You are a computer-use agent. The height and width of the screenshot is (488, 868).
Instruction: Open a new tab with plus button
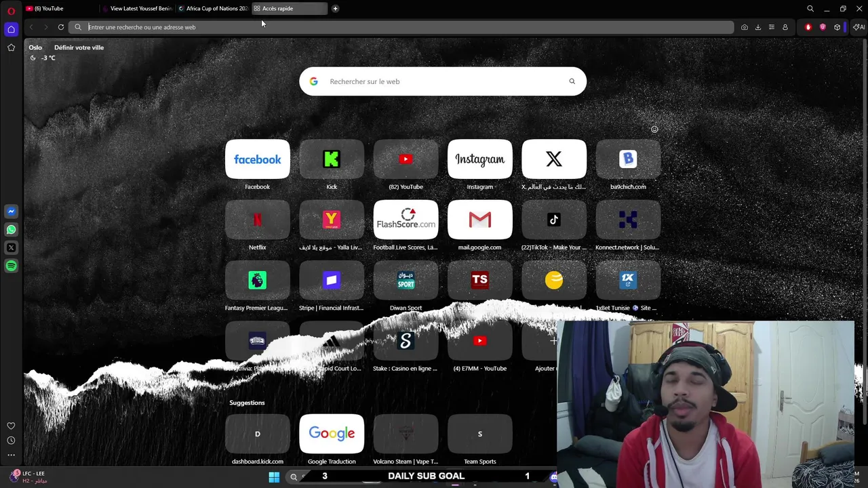point(335,9)
